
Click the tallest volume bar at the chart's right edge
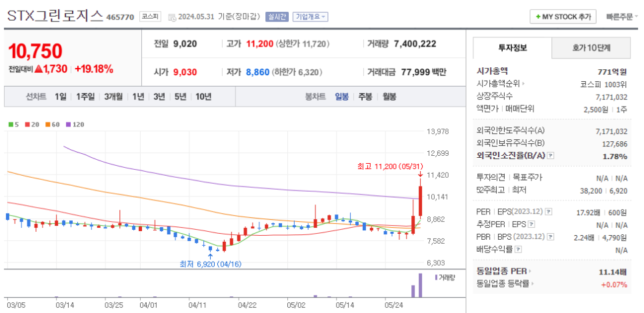point(420,285)
